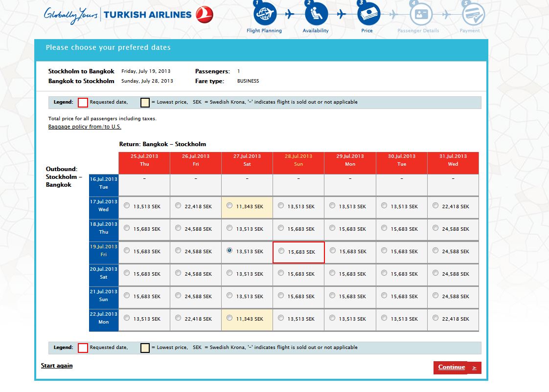Screen dimensions: 549x392
Task: Click the Flight Planning step globe icon
Action: [265, 15]
